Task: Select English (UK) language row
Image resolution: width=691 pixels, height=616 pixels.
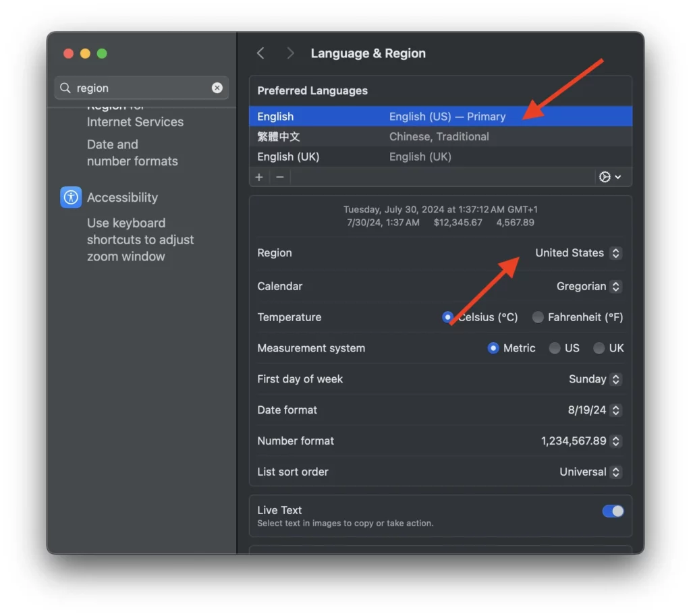Action: 441,157
